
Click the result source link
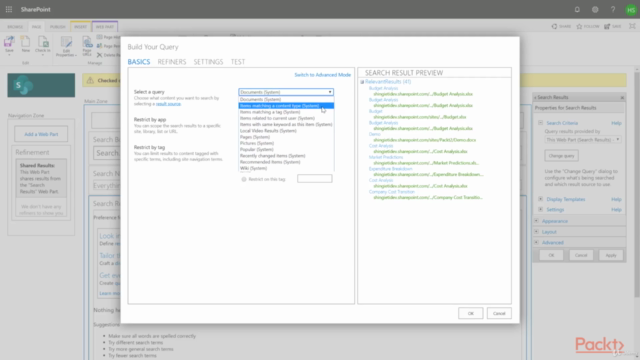[x=168, y=104]
